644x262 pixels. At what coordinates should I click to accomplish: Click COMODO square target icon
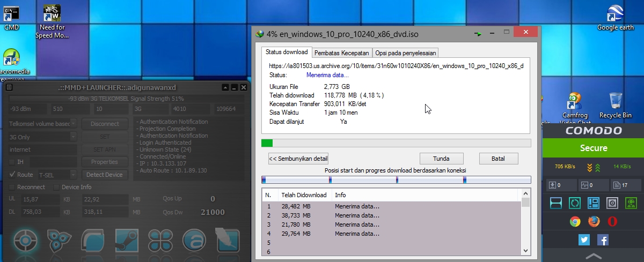click(x=612, y=203)
